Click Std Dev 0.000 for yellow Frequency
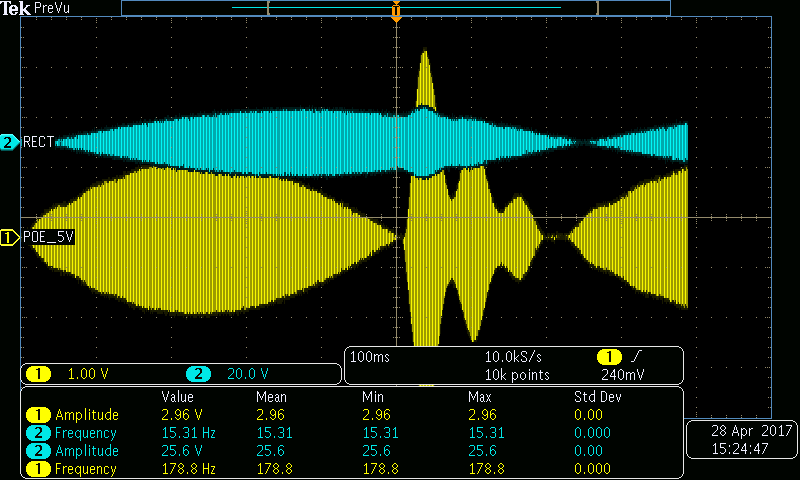 [x=592, y=469]
